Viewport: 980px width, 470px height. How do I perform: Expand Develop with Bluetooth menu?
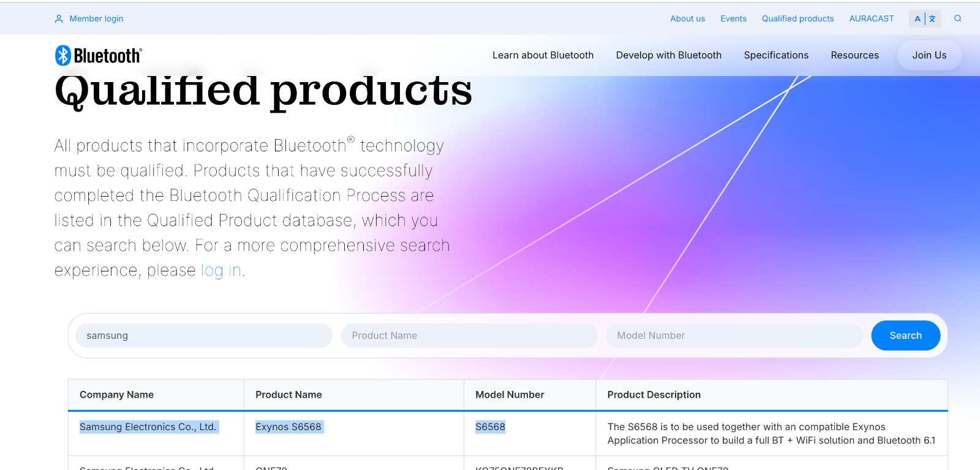[668, 55]
